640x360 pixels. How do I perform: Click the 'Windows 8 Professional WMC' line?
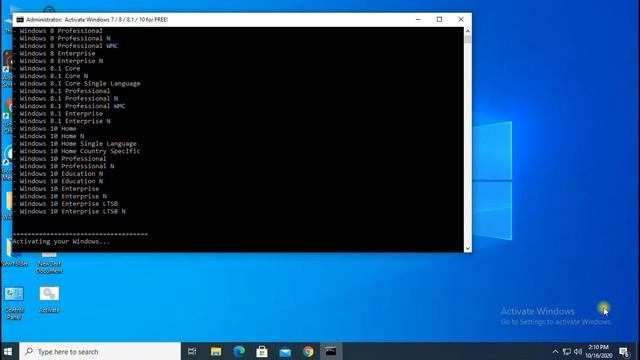[69, 46]
